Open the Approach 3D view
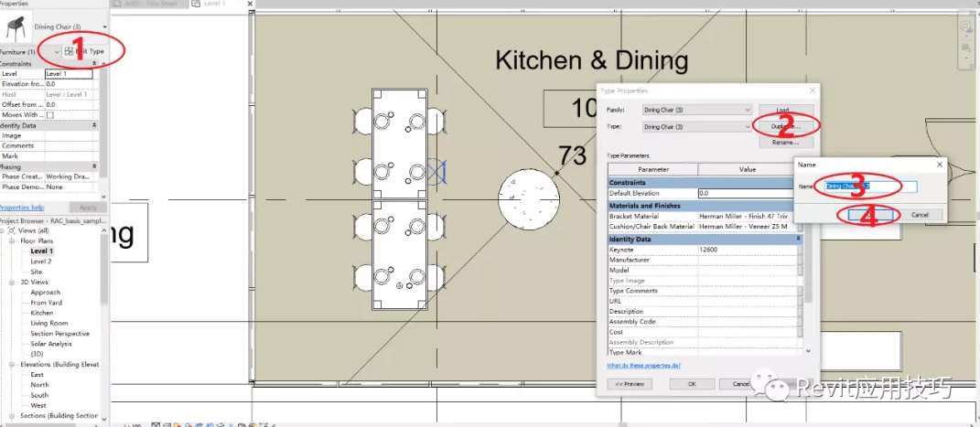Viewport: 980px width, 427px height. point(46,293)
